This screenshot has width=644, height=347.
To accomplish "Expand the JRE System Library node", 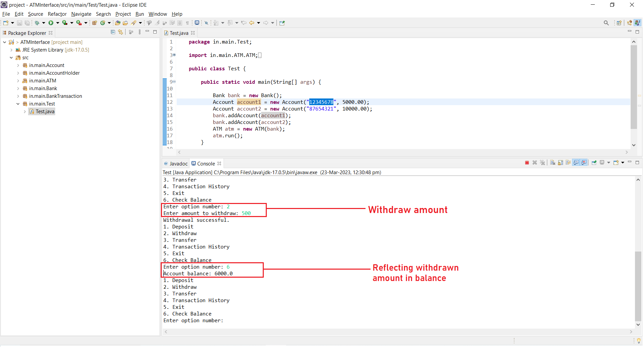I will coord(11,50).
